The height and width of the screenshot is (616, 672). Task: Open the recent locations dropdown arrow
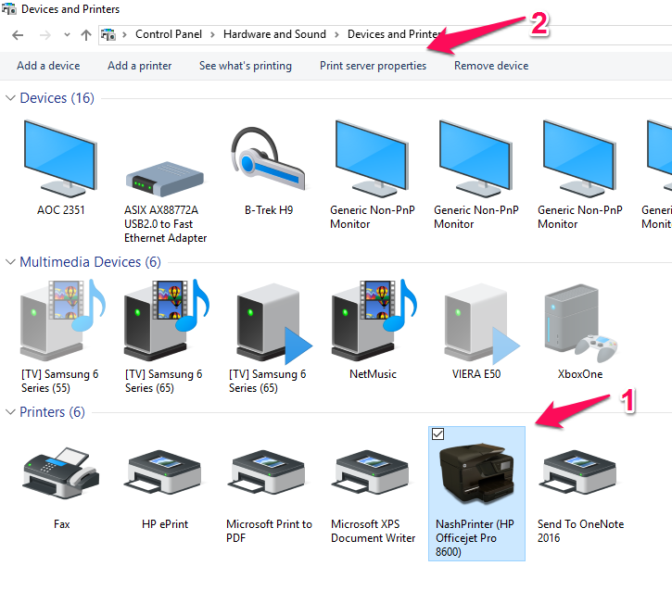(67, 34)
